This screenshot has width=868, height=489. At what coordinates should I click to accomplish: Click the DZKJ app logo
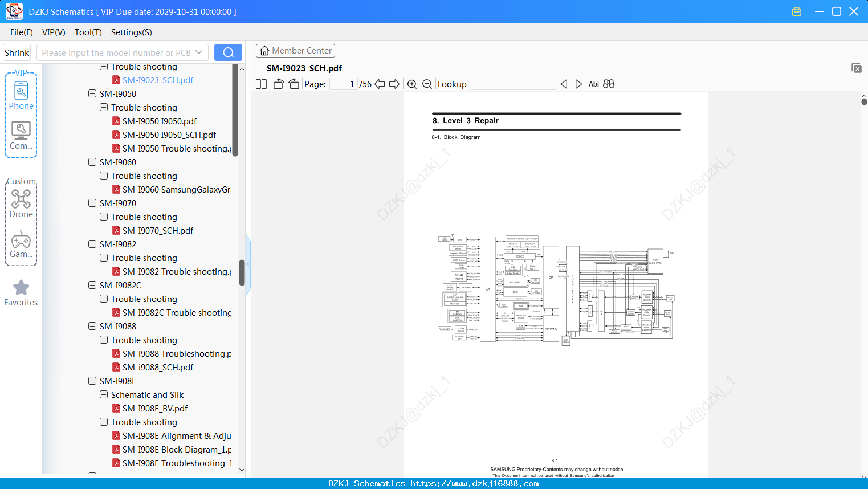[14, 11]
